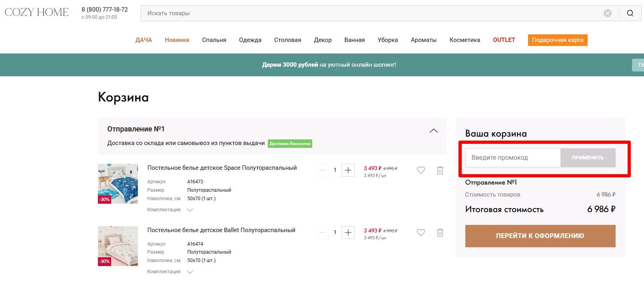Open the OUTLET menu section
The height and width of the screenshot is (306, 644).
(504, 40)
